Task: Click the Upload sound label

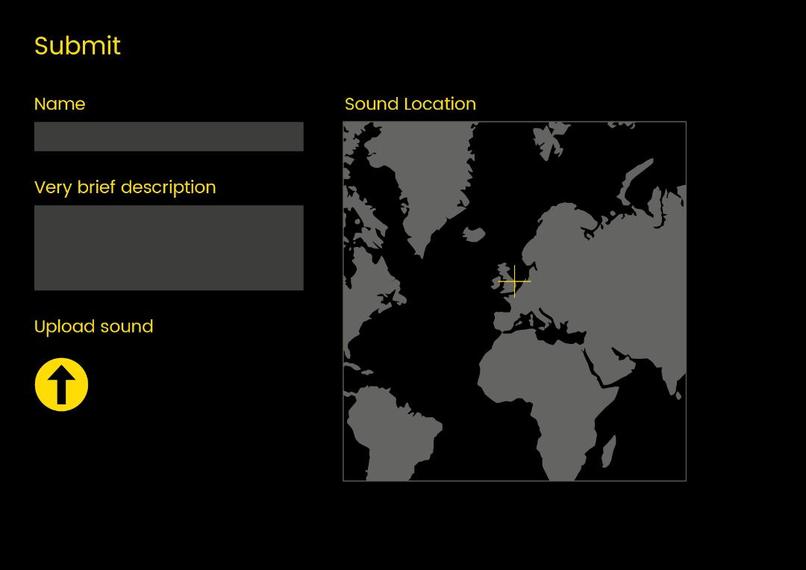Action: [94, 327]
